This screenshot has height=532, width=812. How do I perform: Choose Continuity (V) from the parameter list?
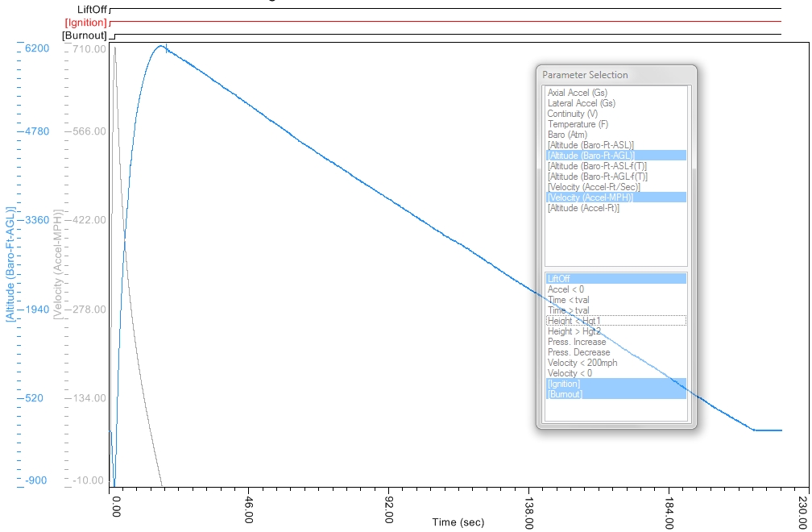(x=615, y=114)
